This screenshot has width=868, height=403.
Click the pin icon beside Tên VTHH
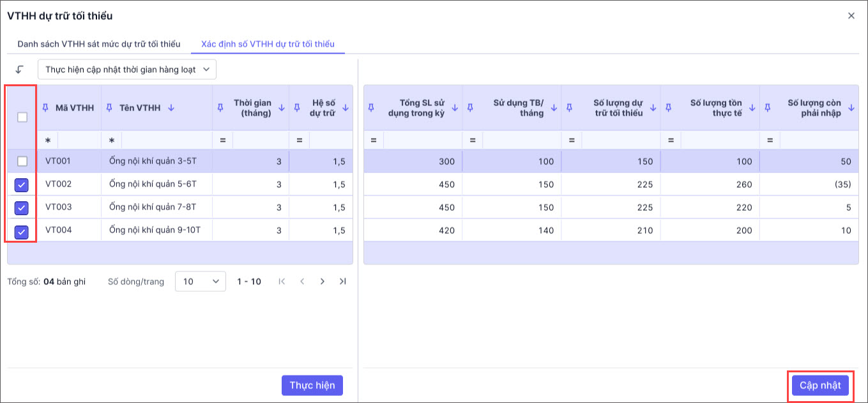click(x=109, y=108)
